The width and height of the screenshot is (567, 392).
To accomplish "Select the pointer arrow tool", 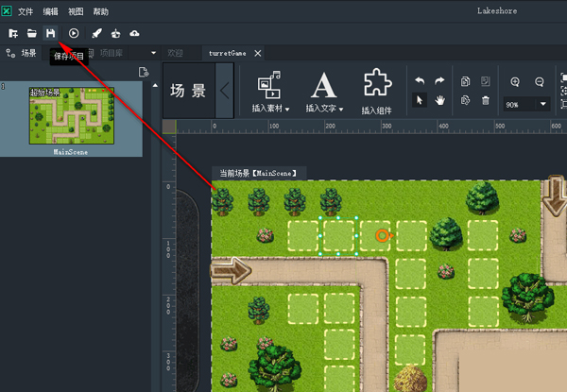I will [420, 100].
